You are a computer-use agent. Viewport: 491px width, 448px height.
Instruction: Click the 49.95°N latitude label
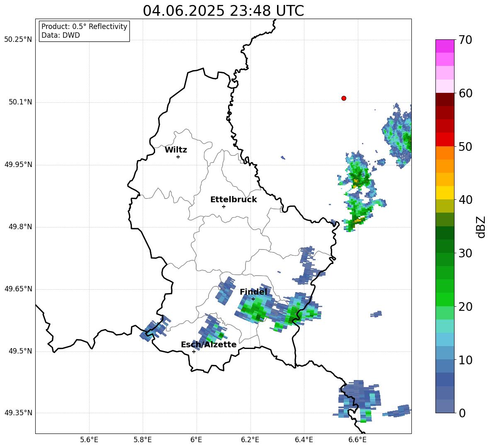coord(18,165)
